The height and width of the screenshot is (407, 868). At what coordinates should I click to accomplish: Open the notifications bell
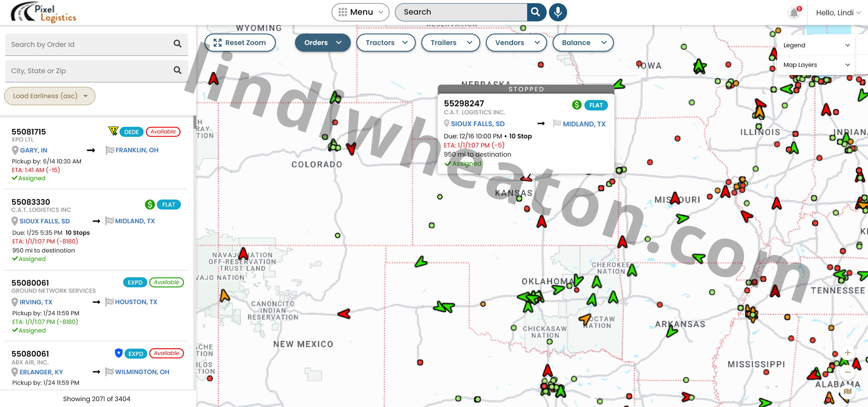click(794, 13)
